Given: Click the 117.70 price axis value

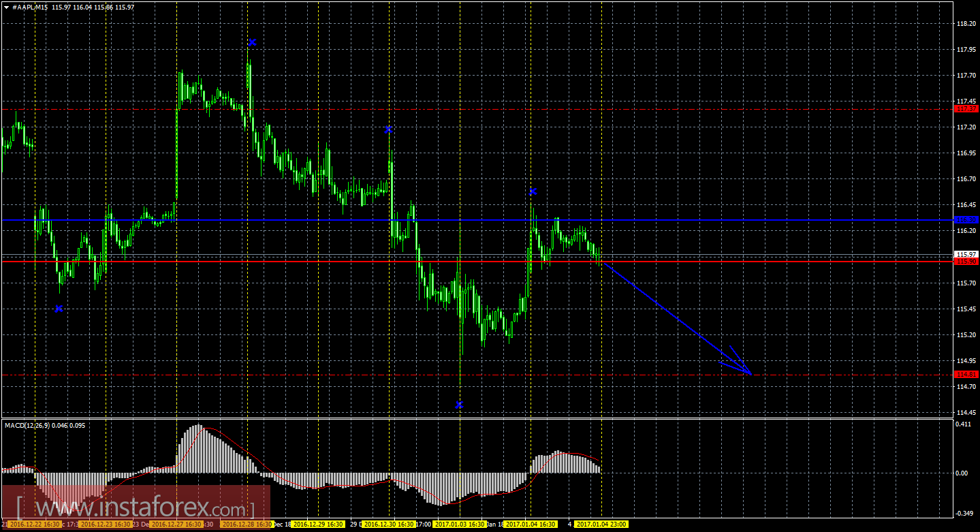Looking at the screenshot, I should 966,75.
